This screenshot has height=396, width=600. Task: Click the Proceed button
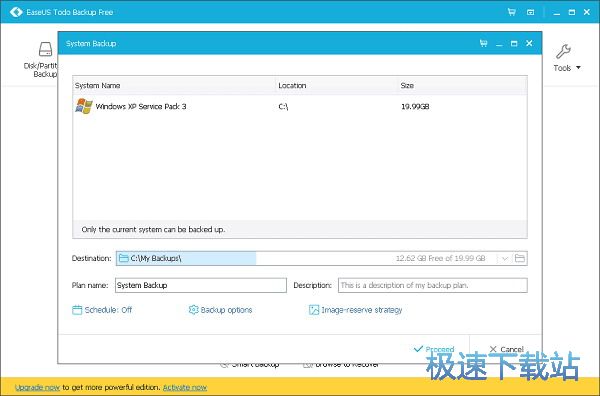(x=434, y=349)
